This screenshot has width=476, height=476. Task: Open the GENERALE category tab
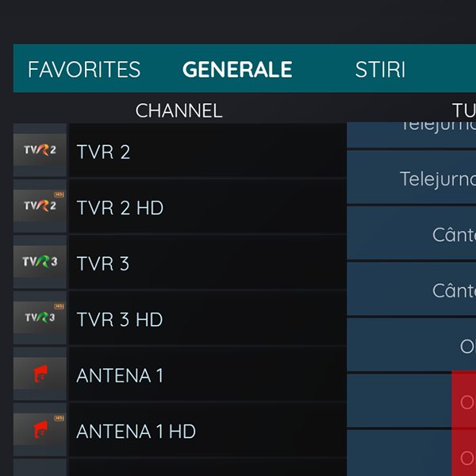click(x=237, y=69)
